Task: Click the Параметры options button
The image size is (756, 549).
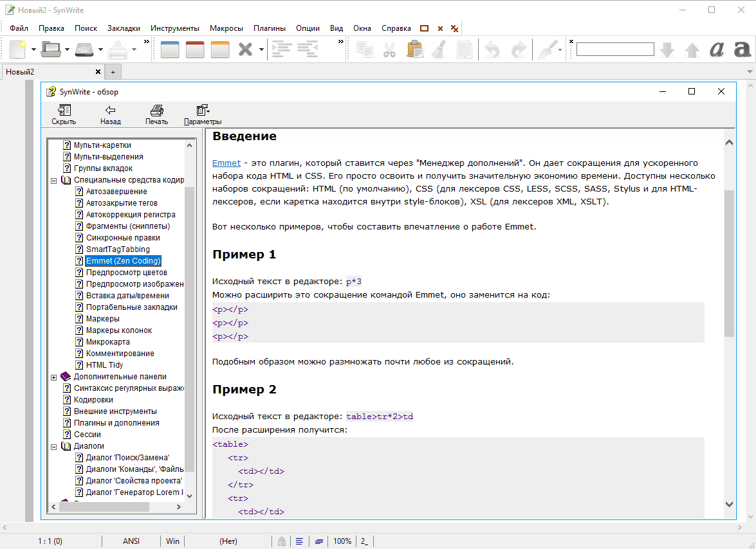Action: tap(203, 114)
